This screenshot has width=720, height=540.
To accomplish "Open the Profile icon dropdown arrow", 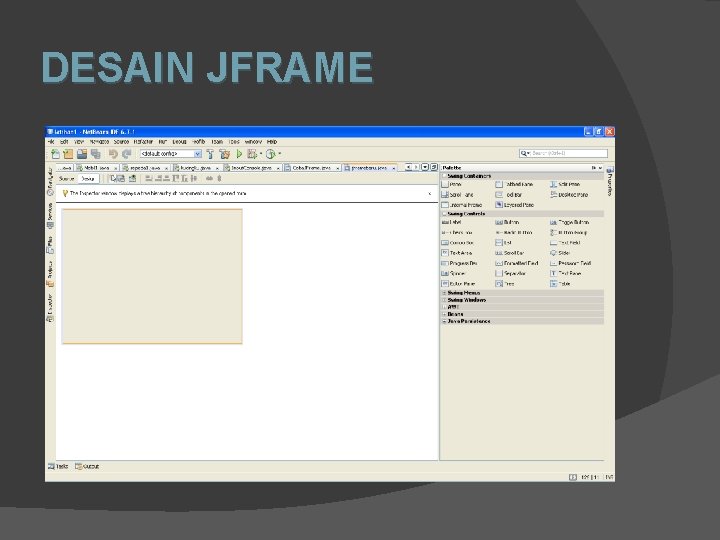I will 279,154.
